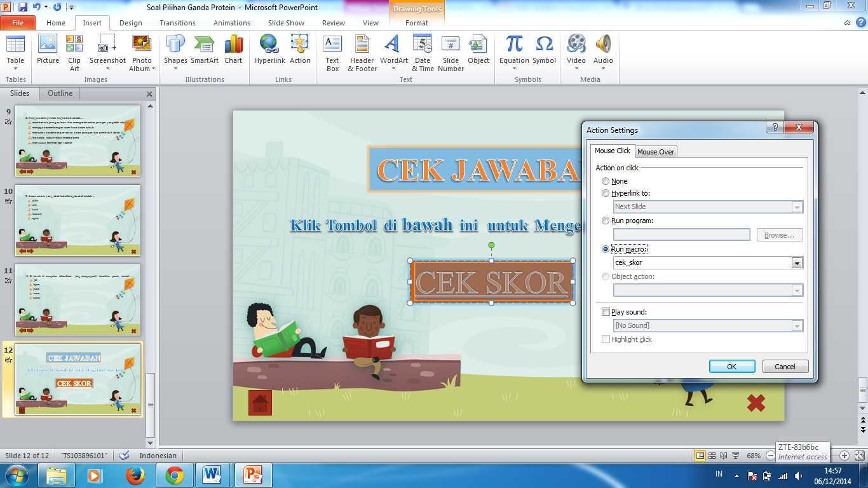868x488 pixels.
Task: Click the Slide Number icon
Action: [451, 44]
